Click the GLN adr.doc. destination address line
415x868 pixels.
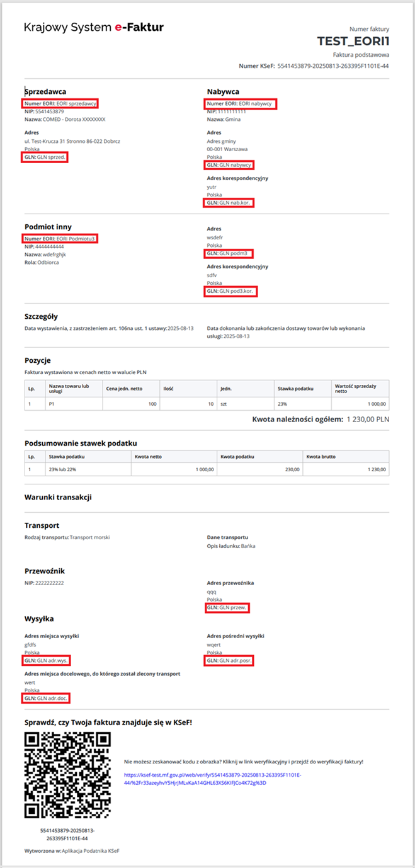tap(47, 699)
